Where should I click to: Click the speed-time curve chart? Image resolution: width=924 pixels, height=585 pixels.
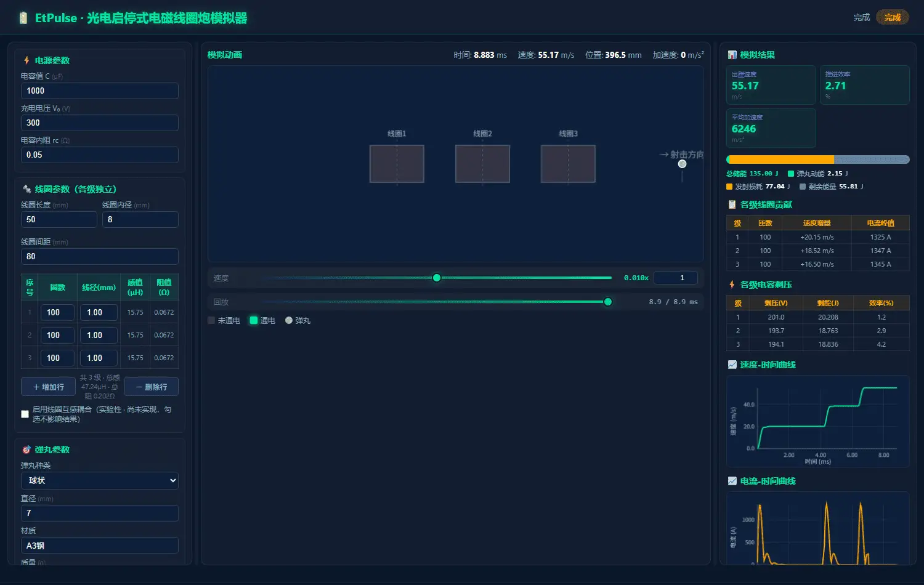818,421
